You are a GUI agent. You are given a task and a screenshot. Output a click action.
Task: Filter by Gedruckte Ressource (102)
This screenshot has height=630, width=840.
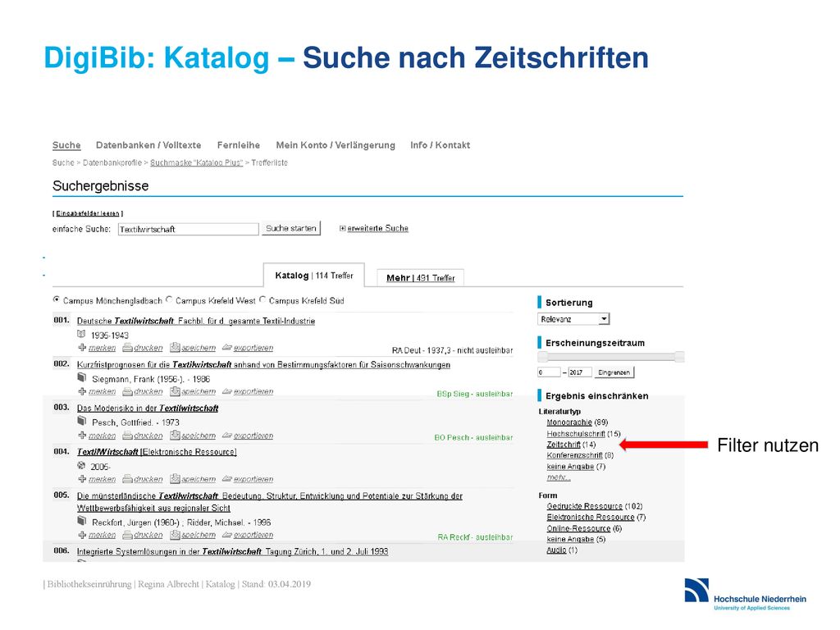point(595,506)
